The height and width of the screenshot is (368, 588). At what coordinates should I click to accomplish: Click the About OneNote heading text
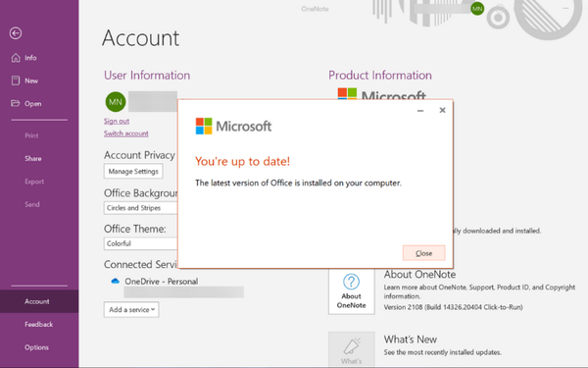pyautogui.click(x=419, y=275)
